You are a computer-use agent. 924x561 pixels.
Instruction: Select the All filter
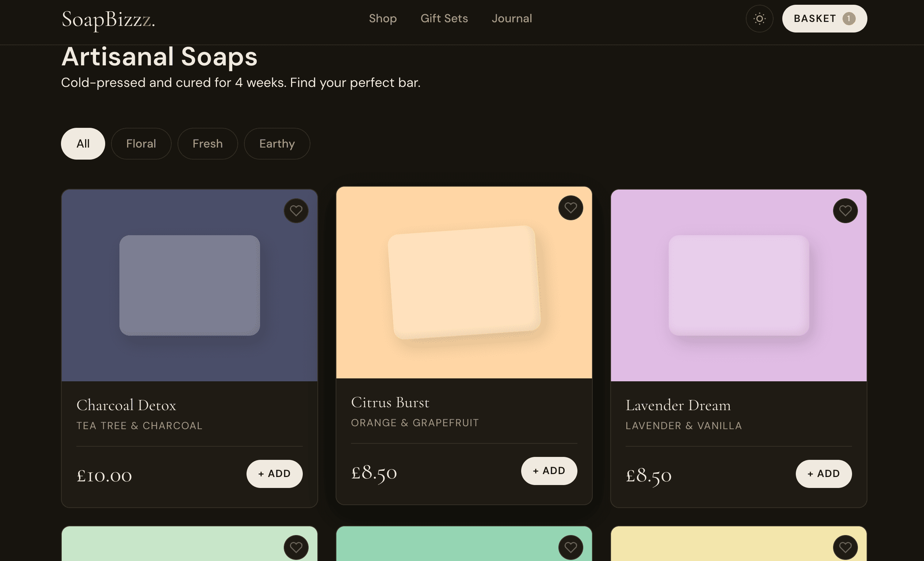[83, 144]
